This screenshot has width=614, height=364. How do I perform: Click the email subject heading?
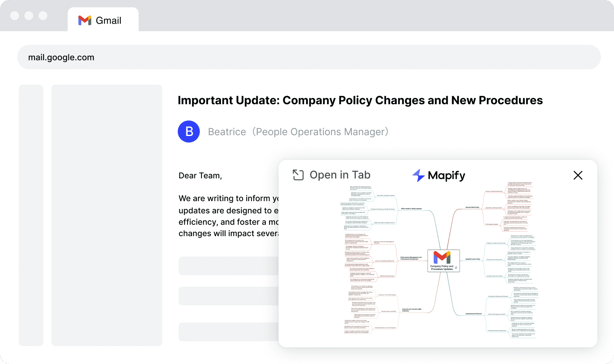(x=360, y=101)
